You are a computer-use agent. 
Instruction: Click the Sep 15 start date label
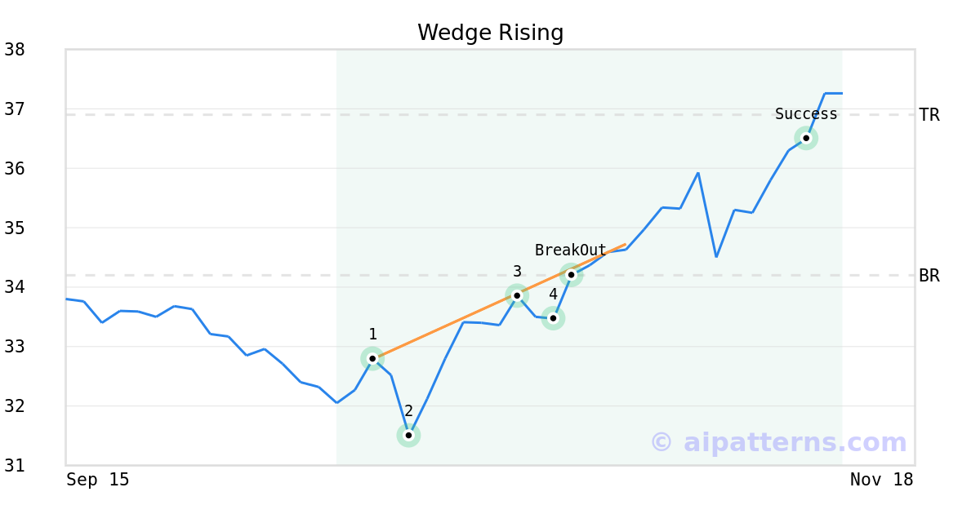point(98,480)
